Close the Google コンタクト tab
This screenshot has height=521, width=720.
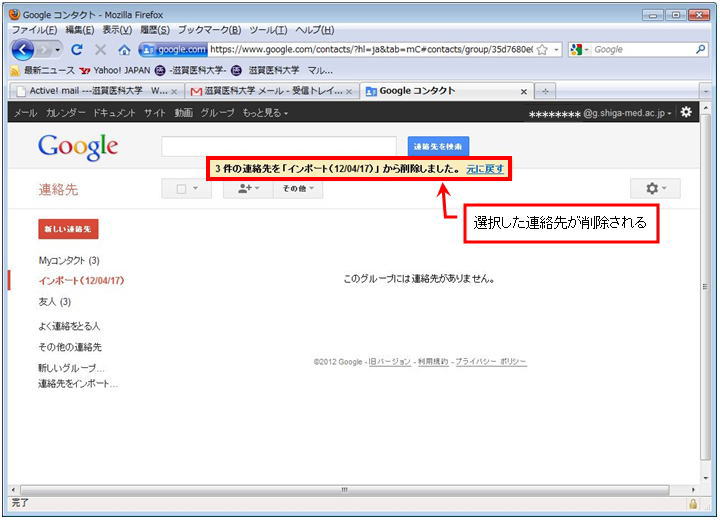click(x=523, y=92)
